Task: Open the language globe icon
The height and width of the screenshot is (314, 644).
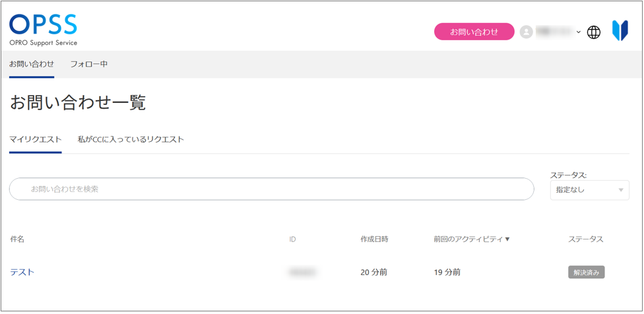Action: pos(594,32)
